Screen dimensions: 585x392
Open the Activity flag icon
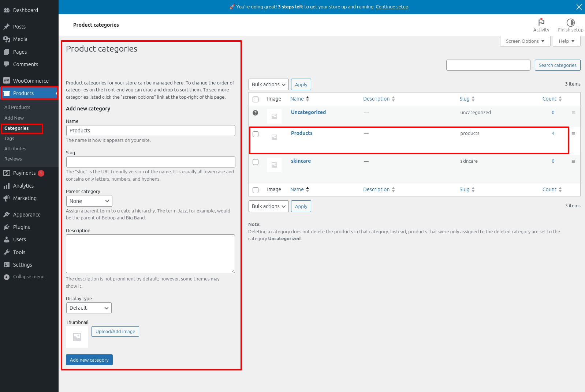coord(541,22)
